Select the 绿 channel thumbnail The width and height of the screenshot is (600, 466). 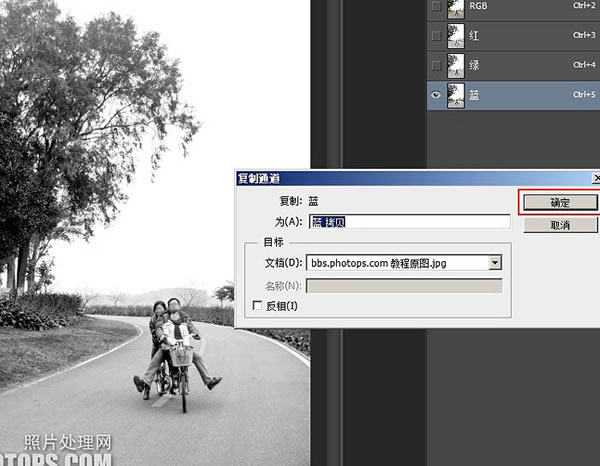(x=456, y=66)
